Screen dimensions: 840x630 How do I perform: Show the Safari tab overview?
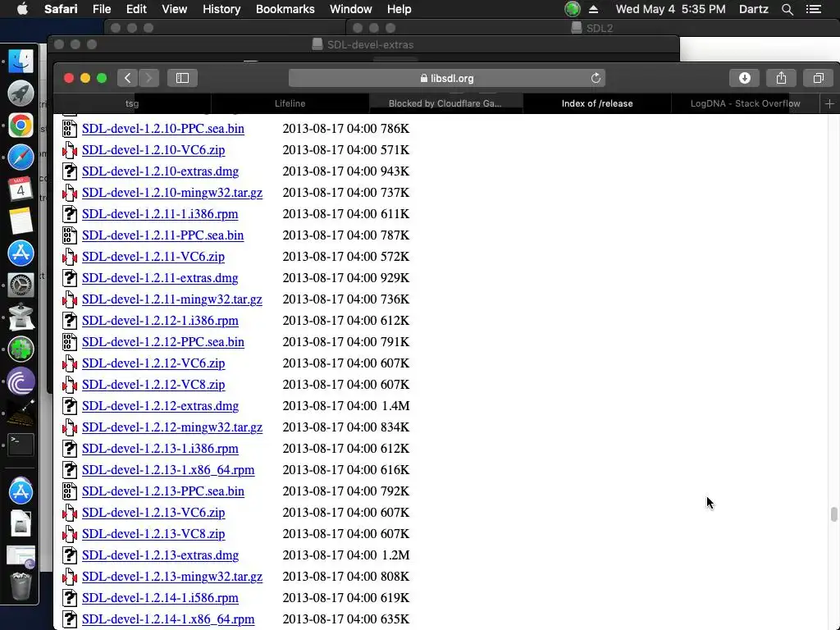pos(818,78)
